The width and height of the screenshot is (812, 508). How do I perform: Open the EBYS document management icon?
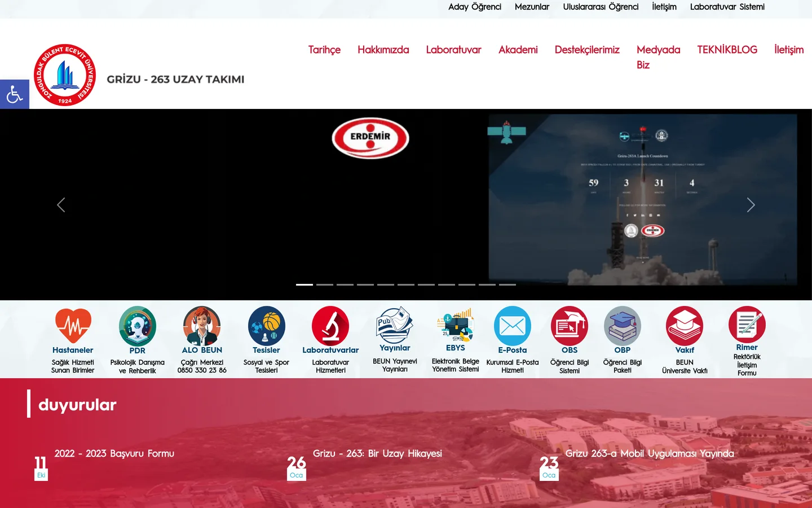tap(456, 325)
